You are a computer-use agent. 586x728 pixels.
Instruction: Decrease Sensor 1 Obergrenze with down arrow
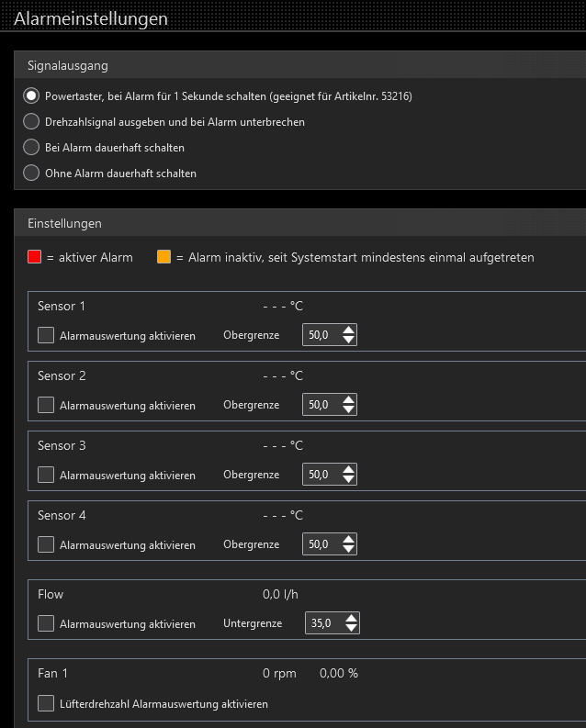point(347,340)
